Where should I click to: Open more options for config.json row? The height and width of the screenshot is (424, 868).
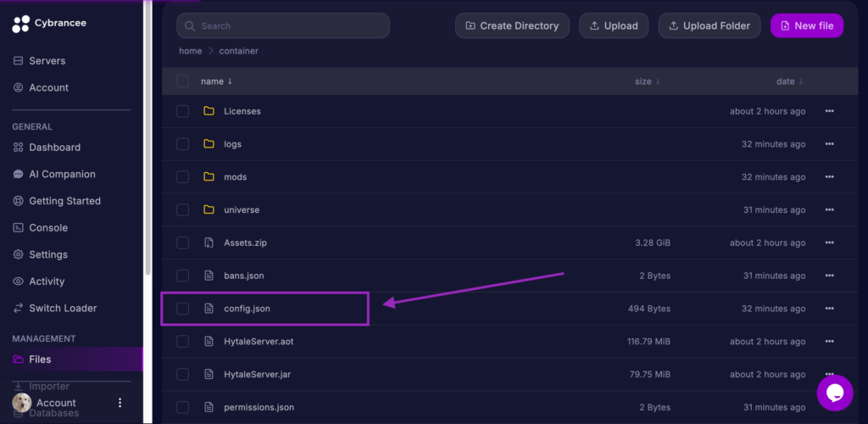829,309
